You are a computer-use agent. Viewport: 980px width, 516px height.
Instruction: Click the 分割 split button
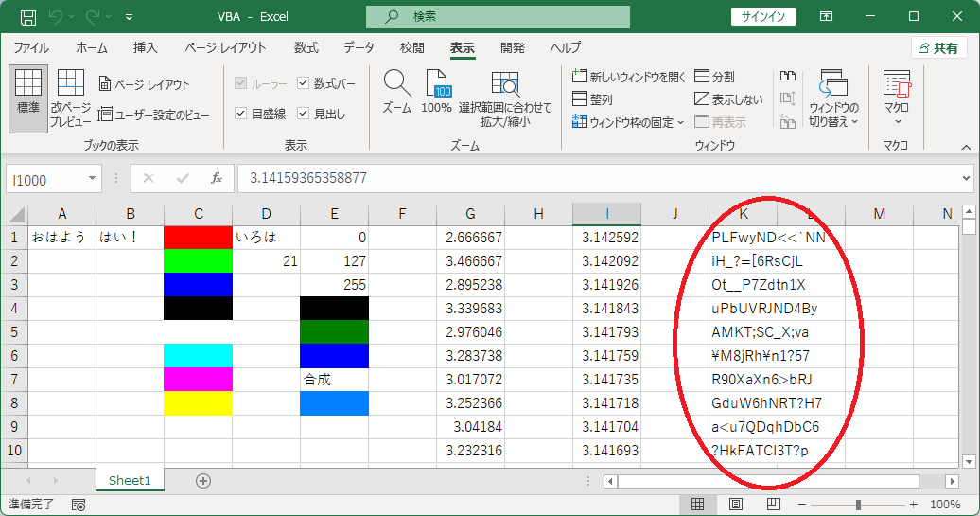point(715,77)
